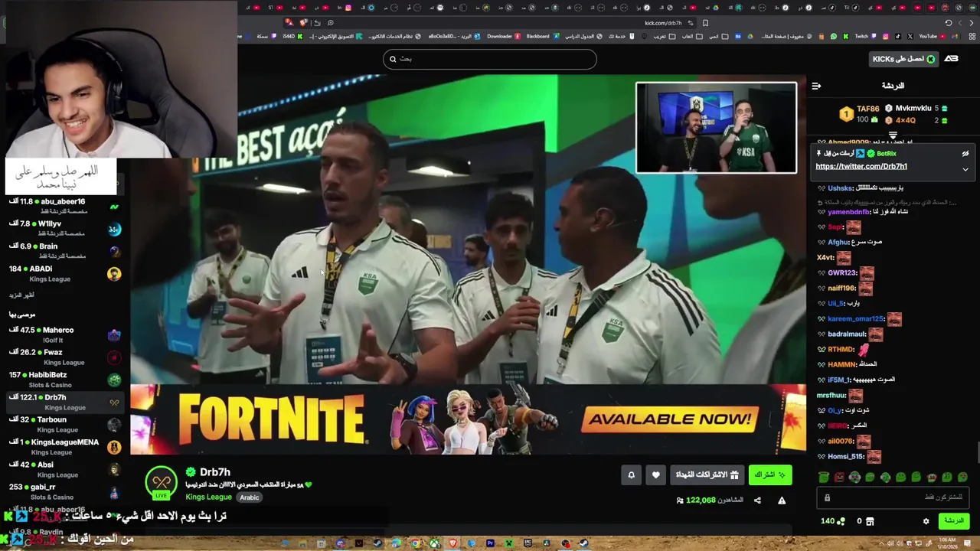Click Mvkmvklu in gift leaderboard
The width and height of the screenshot is (980, 551).
(913, 109)
